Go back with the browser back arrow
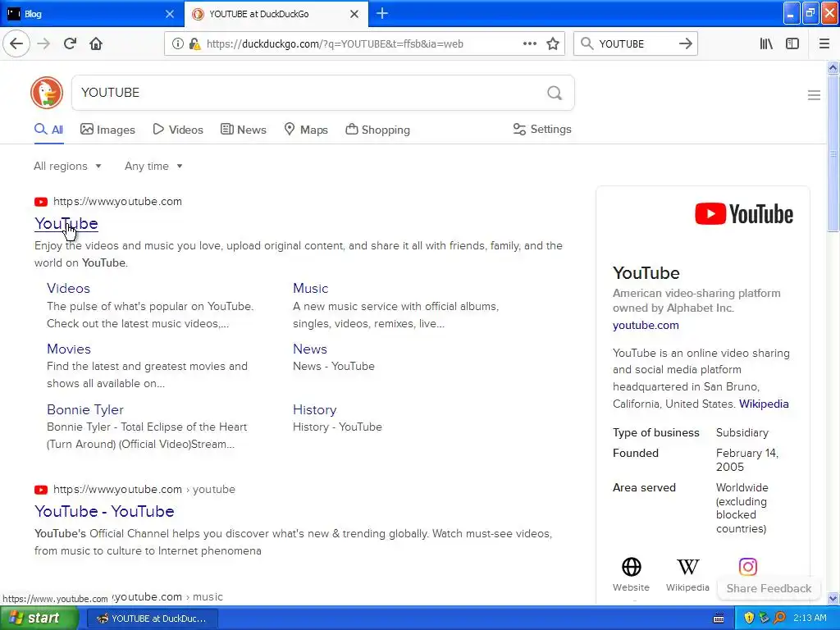The width and height of the screenshot is (840, 630). (x=16, y=43)
